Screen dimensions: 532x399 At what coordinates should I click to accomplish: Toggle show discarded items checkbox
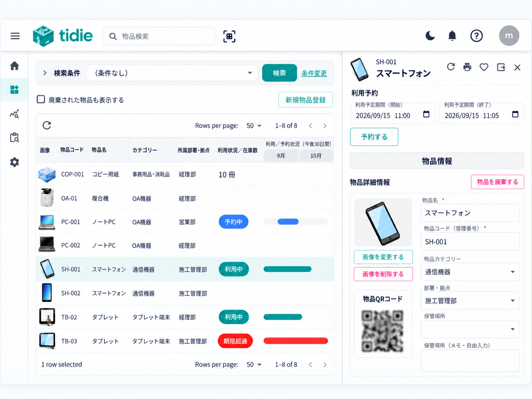41,99
